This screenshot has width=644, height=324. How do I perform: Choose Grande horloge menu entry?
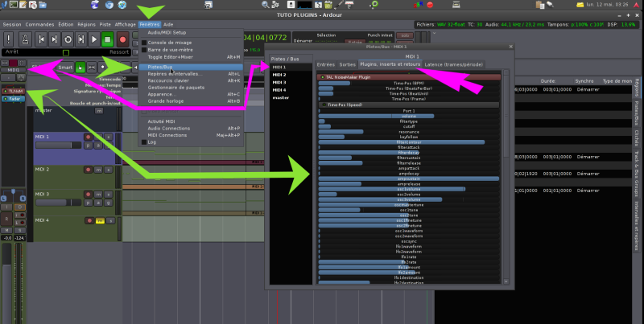coord(191,100)
